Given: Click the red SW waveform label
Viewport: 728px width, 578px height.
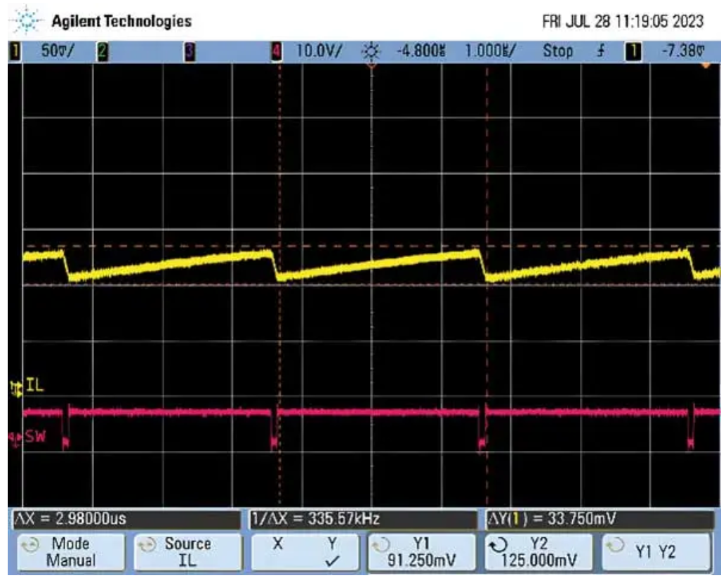Looking at the screenshot, I should coord(35,436).
